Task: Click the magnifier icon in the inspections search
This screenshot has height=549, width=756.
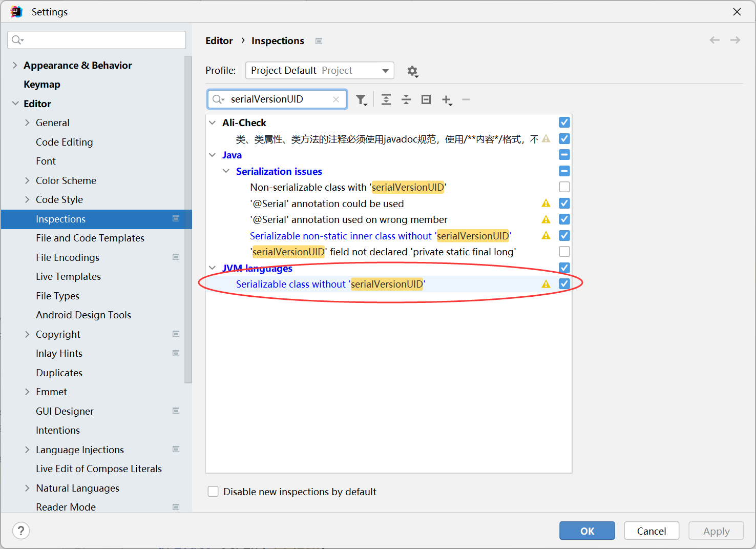Action: coord(218,99)
